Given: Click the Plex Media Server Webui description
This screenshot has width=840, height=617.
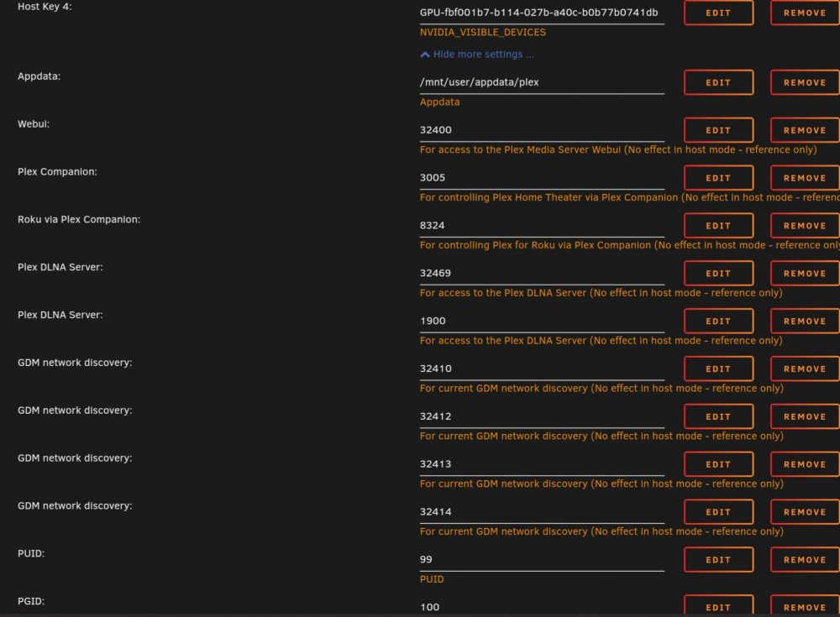Looking at the screenshot, I should [x=618, y=149].
